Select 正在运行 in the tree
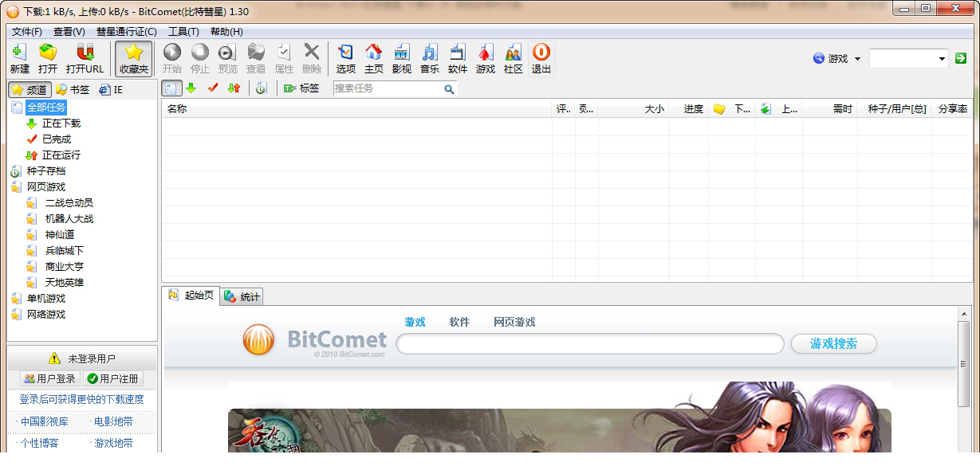Viewport: 980px width, 470px height. 61,155
